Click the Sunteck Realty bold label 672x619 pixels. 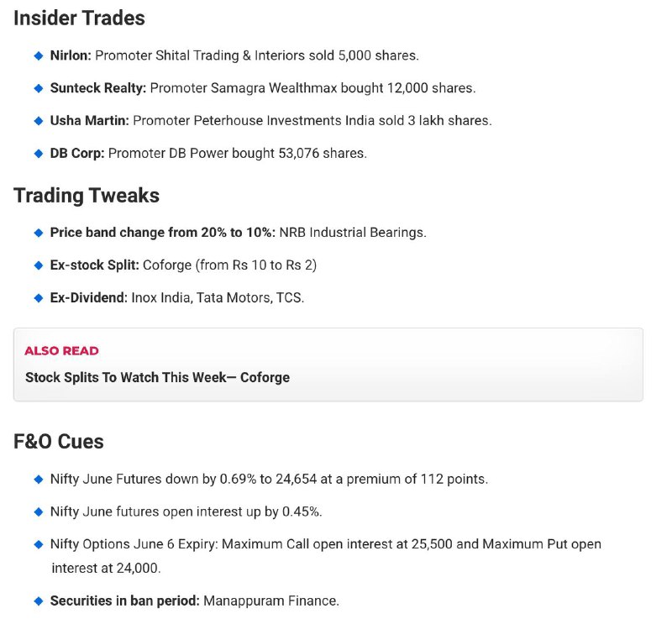click(x=98, y=88)
